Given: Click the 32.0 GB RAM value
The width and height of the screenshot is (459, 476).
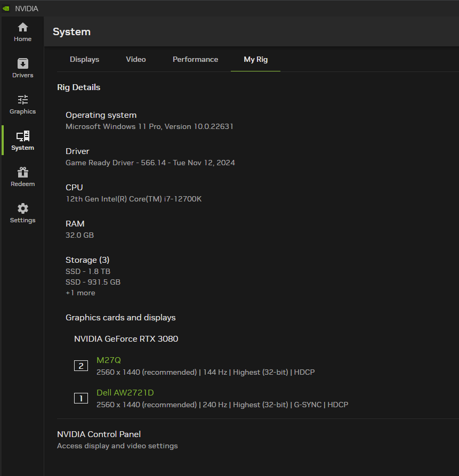Looking at the screenshot, I should coord(80,235).
